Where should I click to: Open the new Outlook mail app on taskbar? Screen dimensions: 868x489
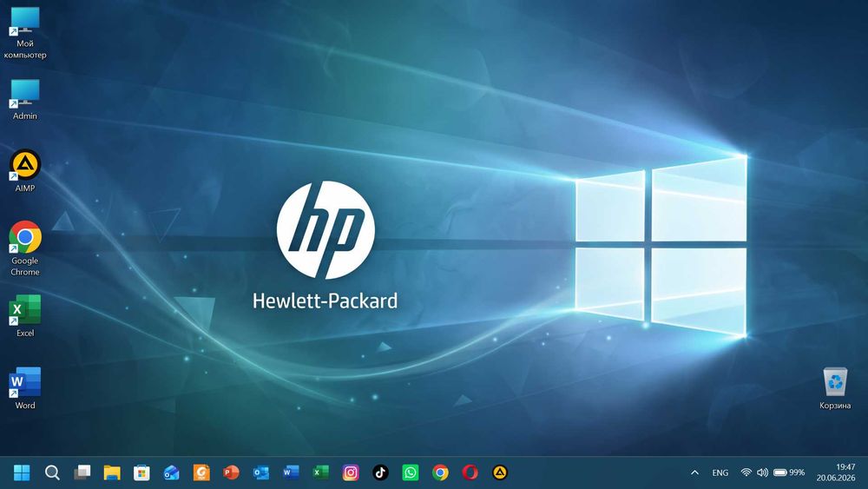[x=172, y=472]
